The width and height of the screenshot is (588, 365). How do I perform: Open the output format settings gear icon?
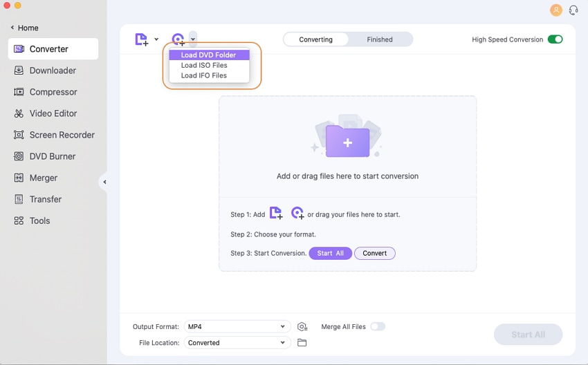[x=302, y=327]
